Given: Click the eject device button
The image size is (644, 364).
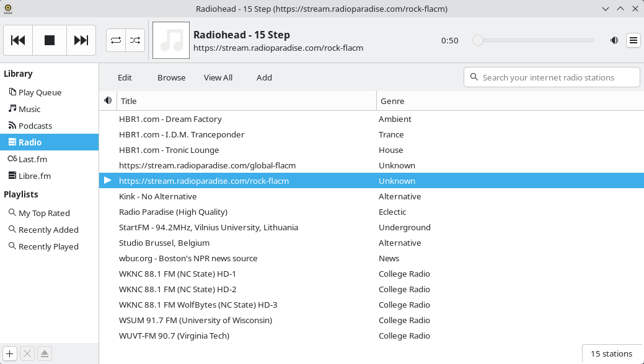Looking at the screenshot, I should 45,353.
